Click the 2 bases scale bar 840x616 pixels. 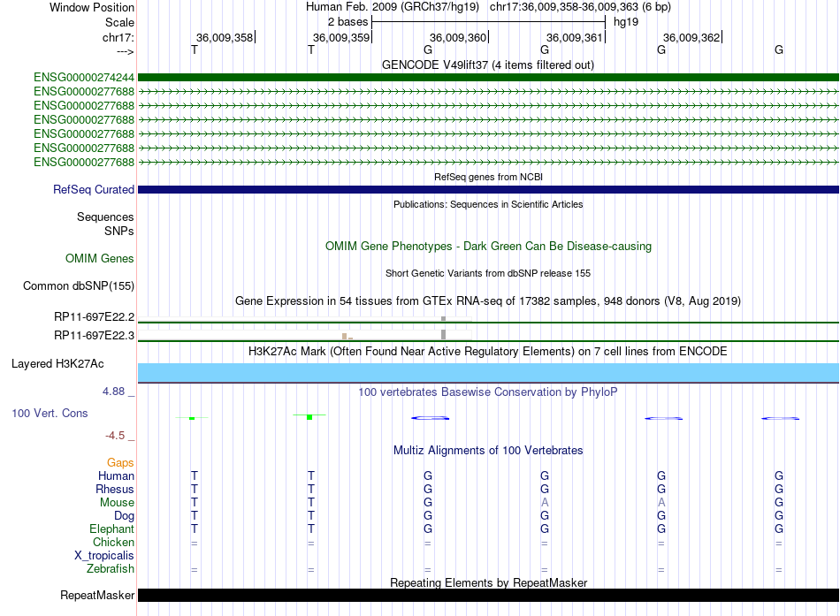tap(488, 22)
